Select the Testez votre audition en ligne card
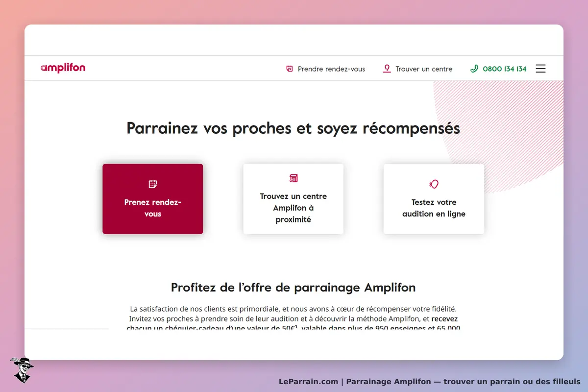 click(434, 199)
